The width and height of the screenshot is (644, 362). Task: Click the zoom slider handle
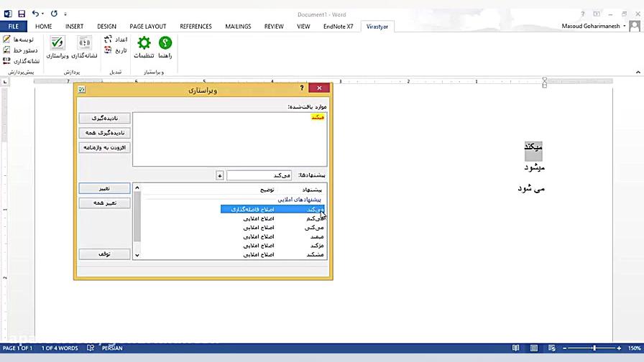(x=594, y=348)
